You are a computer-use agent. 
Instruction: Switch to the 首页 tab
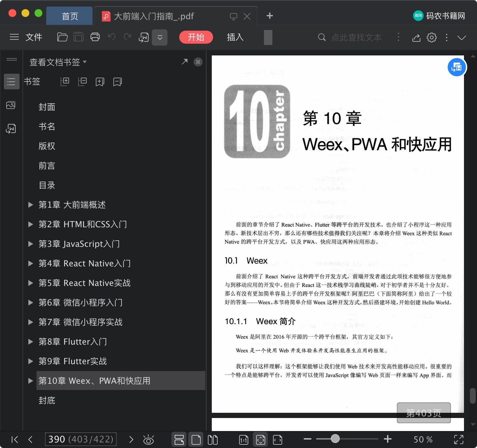click(x=70, y=16)
